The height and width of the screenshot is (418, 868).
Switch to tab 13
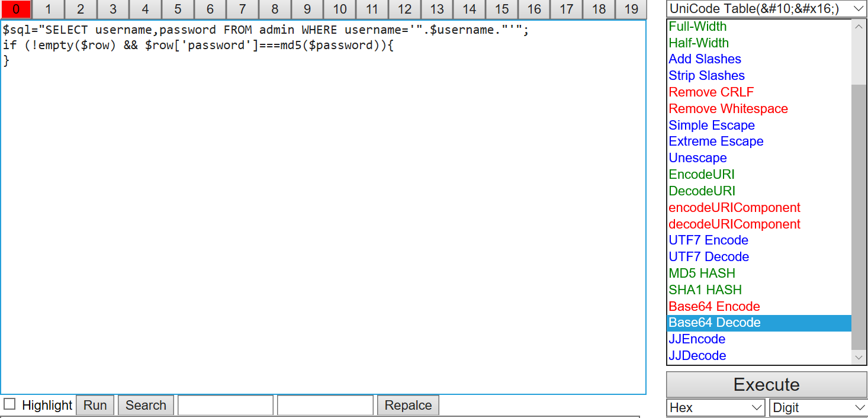(437, 9)
